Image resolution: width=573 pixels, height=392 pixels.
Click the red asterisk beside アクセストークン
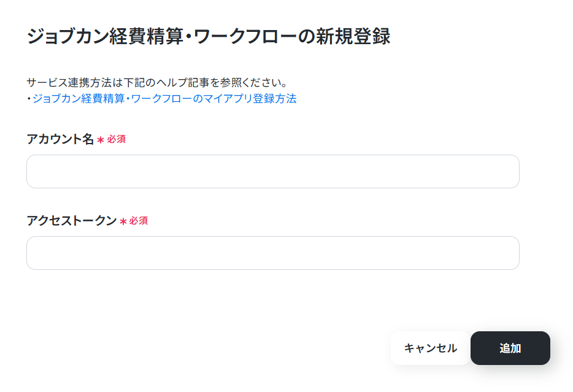[123, 221]
